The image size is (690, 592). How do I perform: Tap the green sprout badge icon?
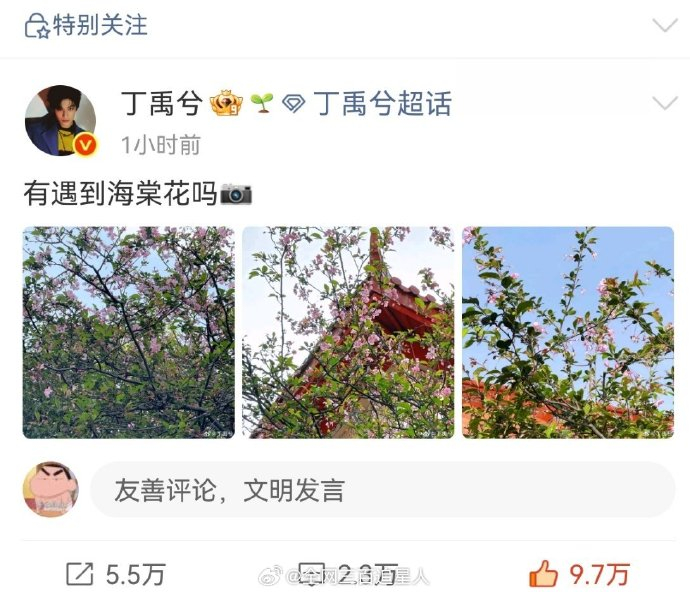click(x=262, y=103)
